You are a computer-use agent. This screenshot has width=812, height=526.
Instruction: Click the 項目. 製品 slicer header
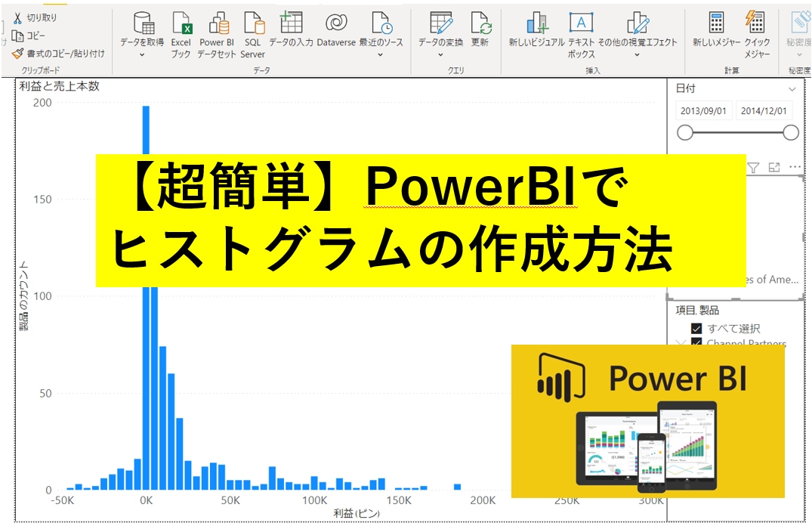(x=697, y=311)
